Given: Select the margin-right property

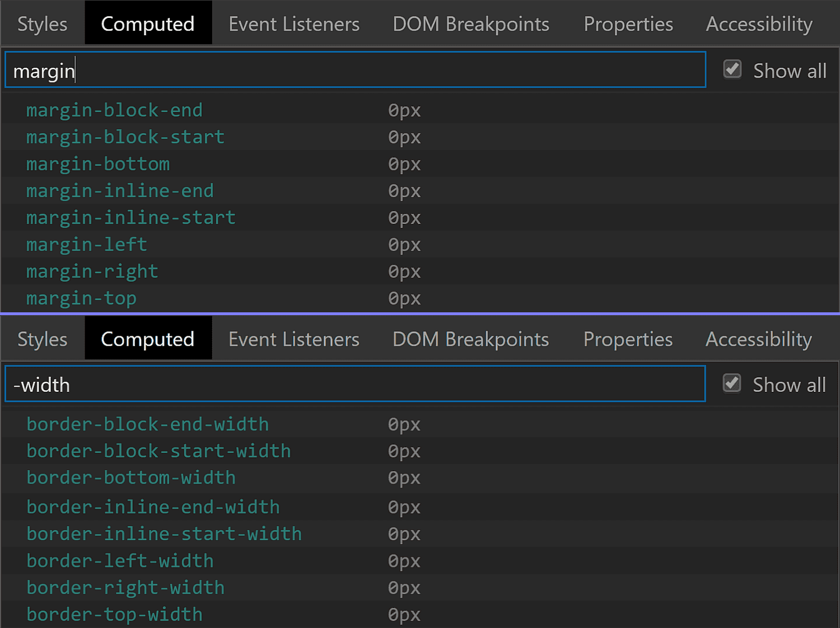Looking at the screenshot, I should [x=92, y=271].
